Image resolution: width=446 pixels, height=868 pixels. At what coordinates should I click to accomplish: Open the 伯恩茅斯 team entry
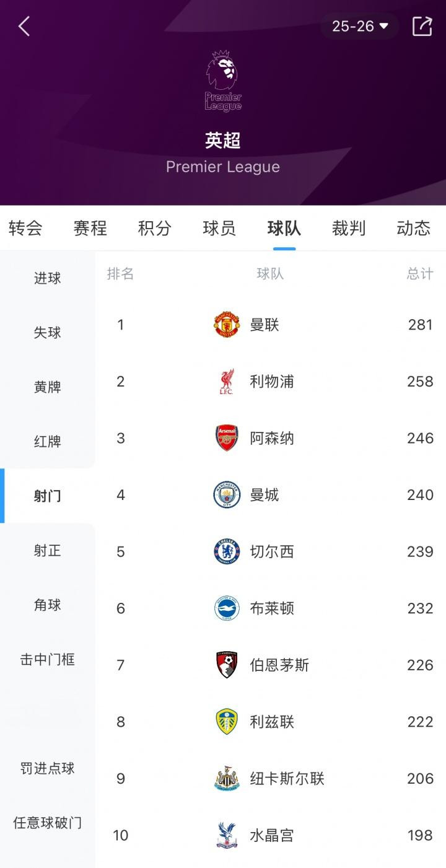pos(279,665)
